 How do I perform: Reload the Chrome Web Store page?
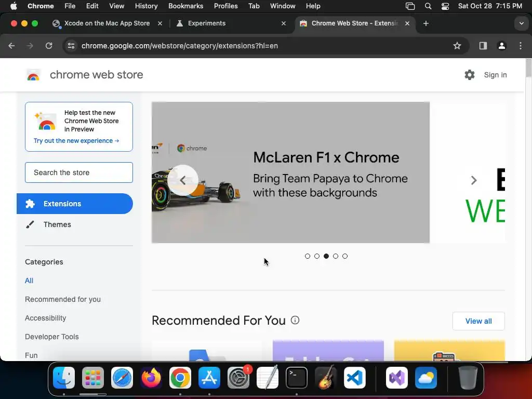(49, 46)
